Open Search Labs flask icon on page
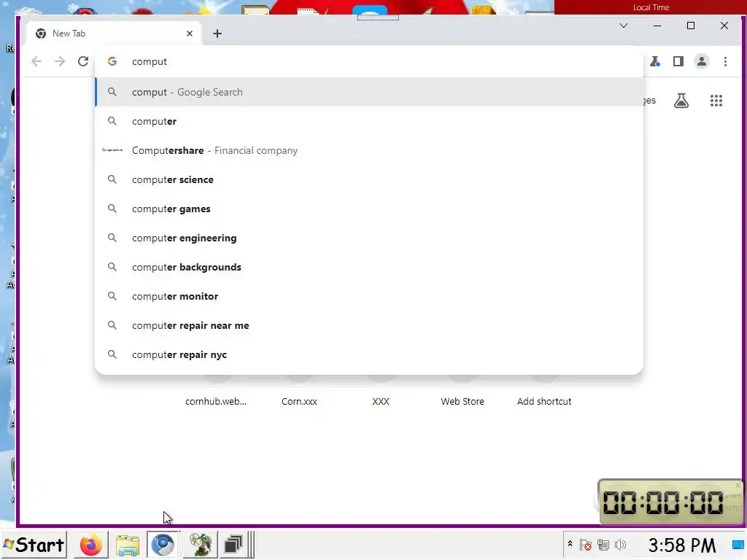This screenshot has height=560, width=747. [681, 101]
